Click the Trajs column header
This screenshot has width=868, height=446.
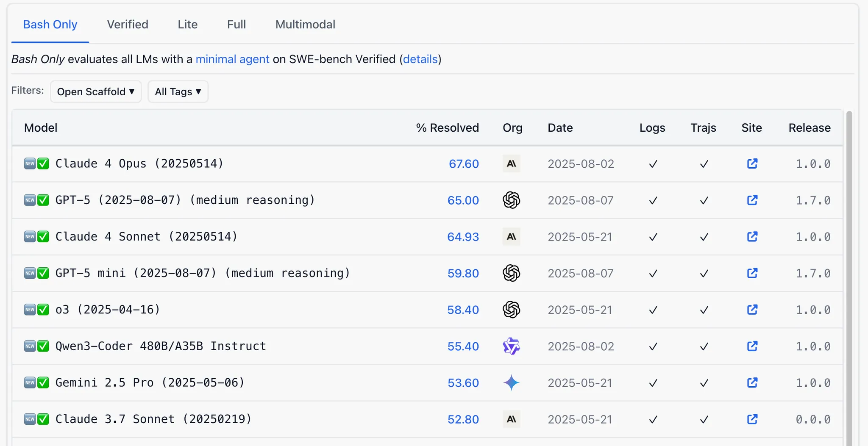[703, 127]
